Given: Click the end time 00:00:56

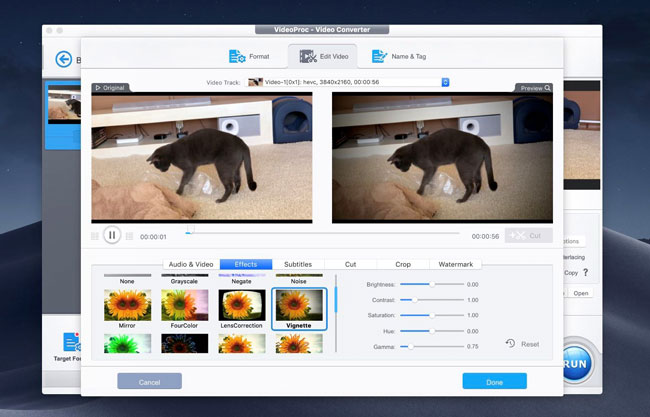Looking at the screenshot, I should pos(485,236).
